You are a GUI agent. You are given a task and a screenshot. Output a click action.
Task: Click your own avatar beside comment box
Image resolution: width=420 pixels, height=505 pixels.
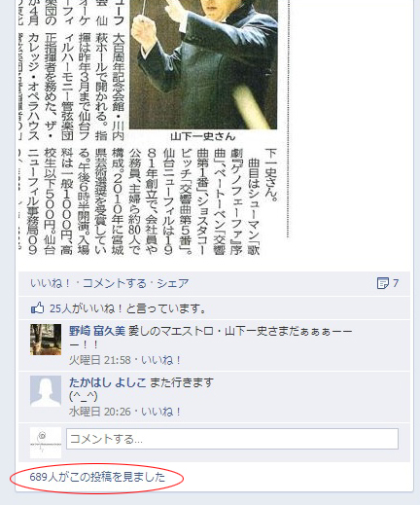click(46, 443)
